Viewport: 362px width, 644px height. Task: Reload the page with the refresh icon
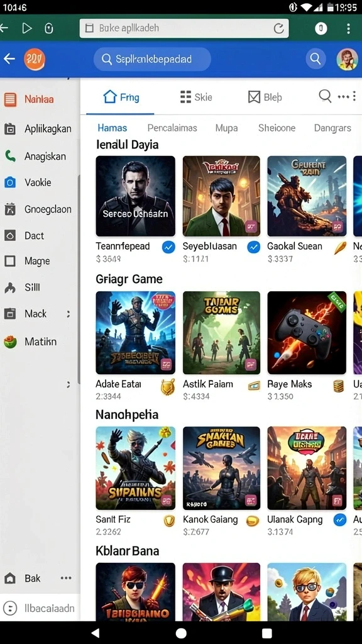(x=278, y=28)
